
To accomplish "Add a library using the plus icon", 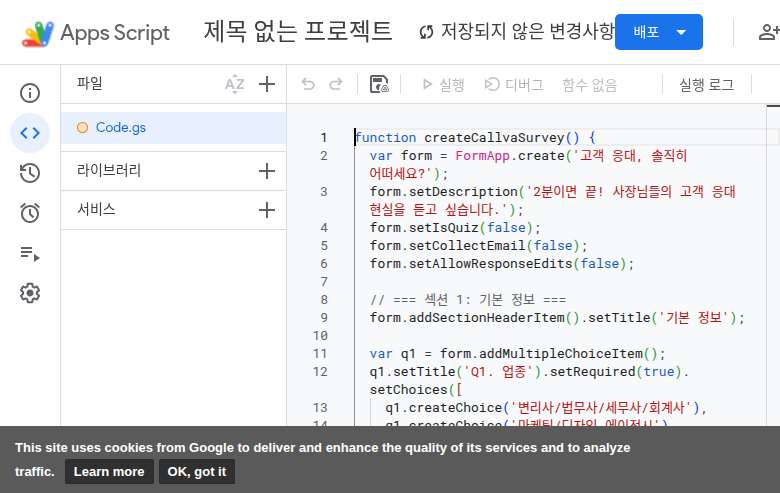I will tap(266, 171).
